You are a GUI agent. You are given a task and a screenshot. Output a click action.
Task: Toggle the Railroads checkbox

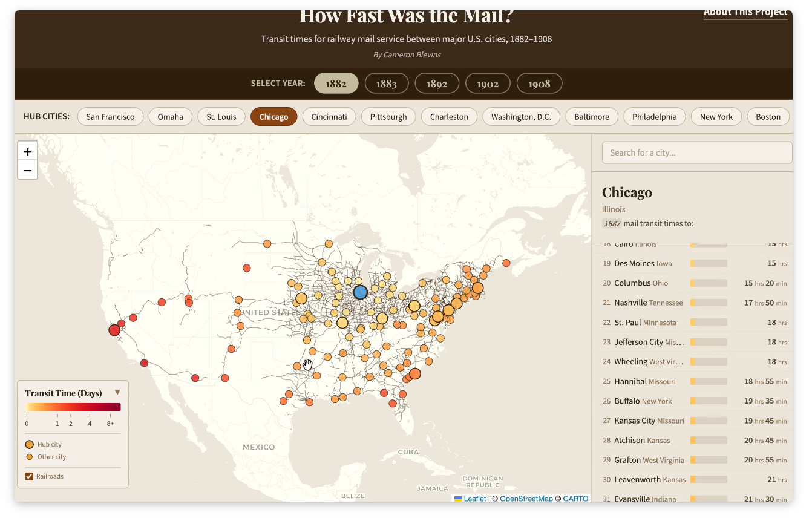(x=29, y=476)
